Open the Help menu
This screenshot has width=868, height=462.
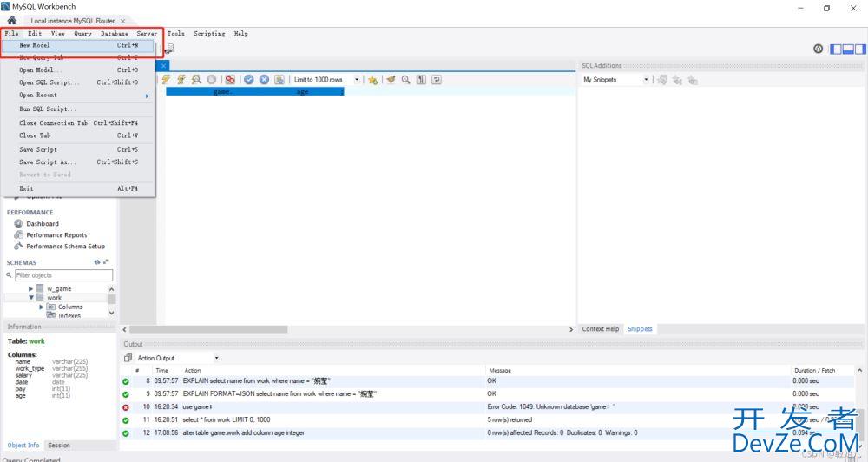(x=240, y=33)
